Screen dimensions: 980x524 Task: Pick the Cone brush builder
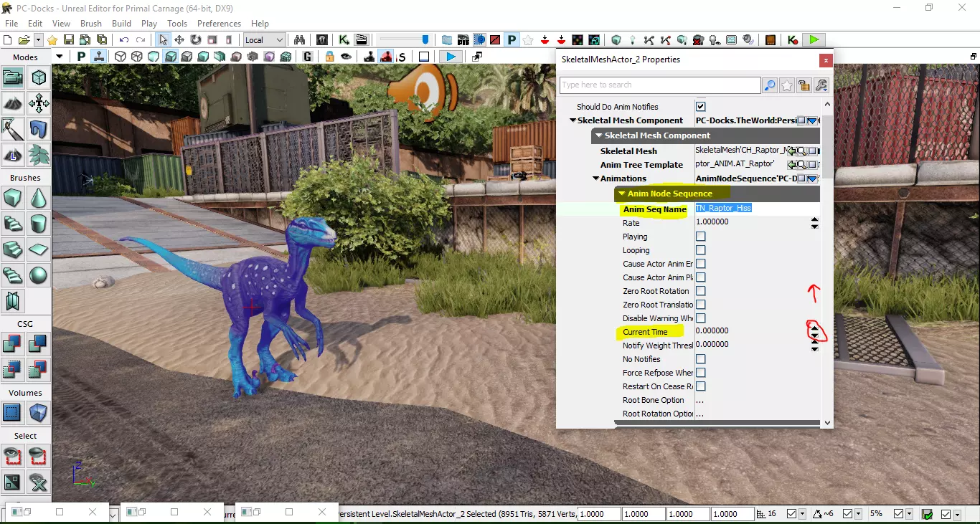click(x=39, y=198)
